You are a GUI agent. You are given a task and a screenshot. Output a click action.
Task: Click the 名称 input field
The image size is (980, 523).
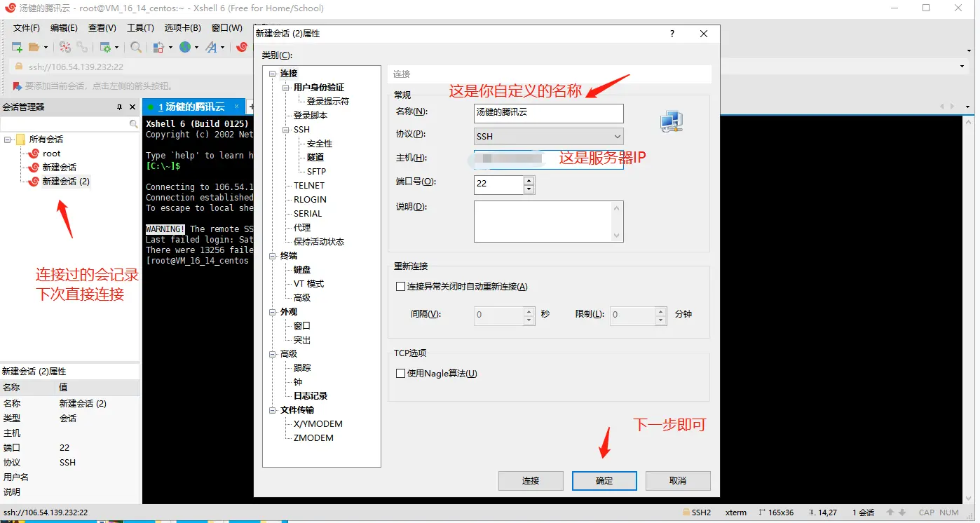coord(549,113)
